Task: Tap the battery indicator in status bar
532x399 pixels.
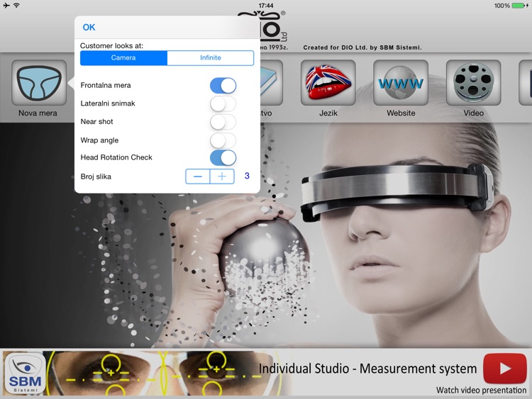Action: [519, 6]
